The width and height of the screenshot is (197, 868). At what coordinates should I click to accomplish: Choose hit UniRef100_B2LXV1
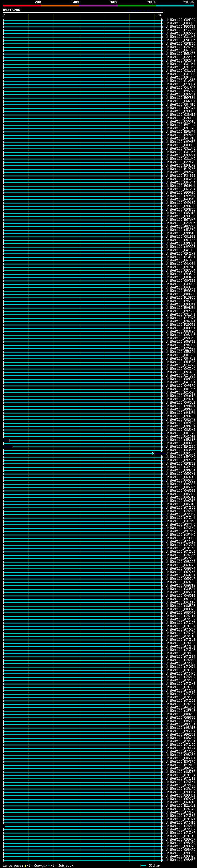(x=180, y=805)
